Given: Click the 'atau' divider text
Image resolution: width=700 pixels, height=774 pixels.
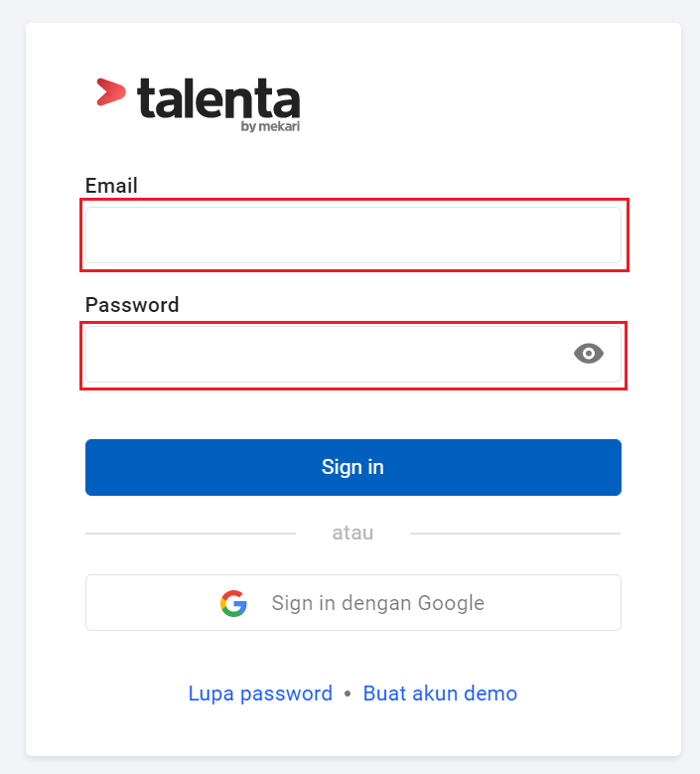Looking at the screenshot, I should click(352, 534).
